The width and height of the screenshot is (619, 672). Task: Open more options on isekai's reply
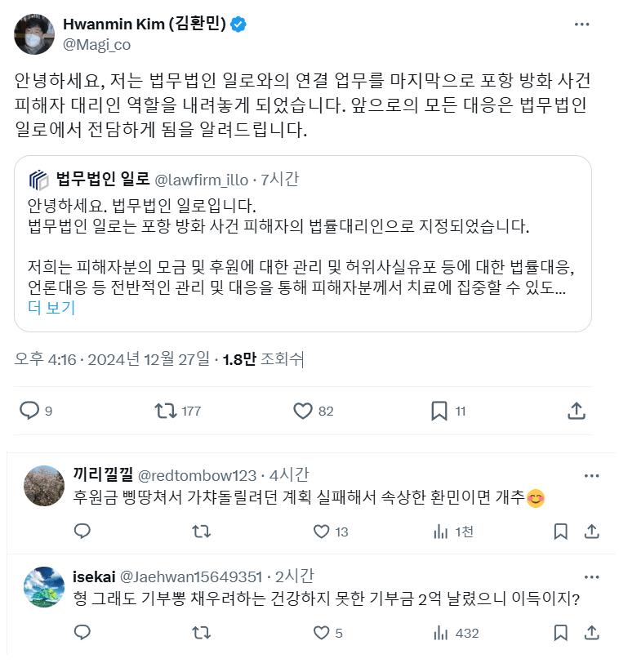(x=592, y=576)
